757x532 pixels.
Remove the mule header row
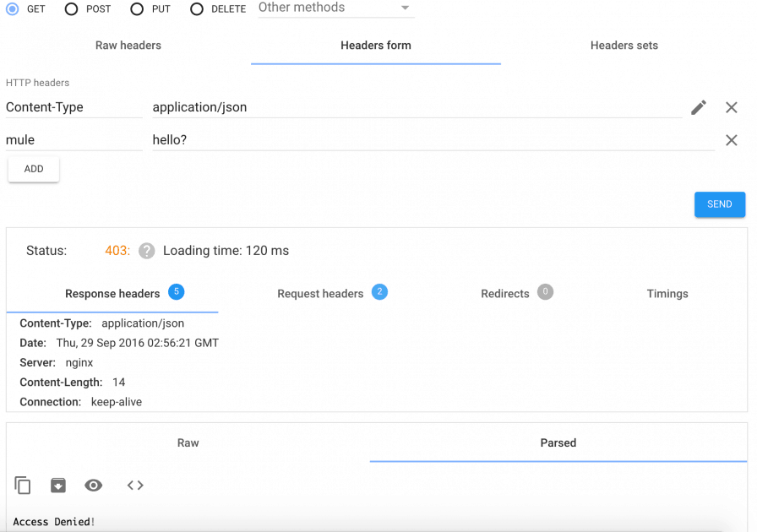[732, 140]
